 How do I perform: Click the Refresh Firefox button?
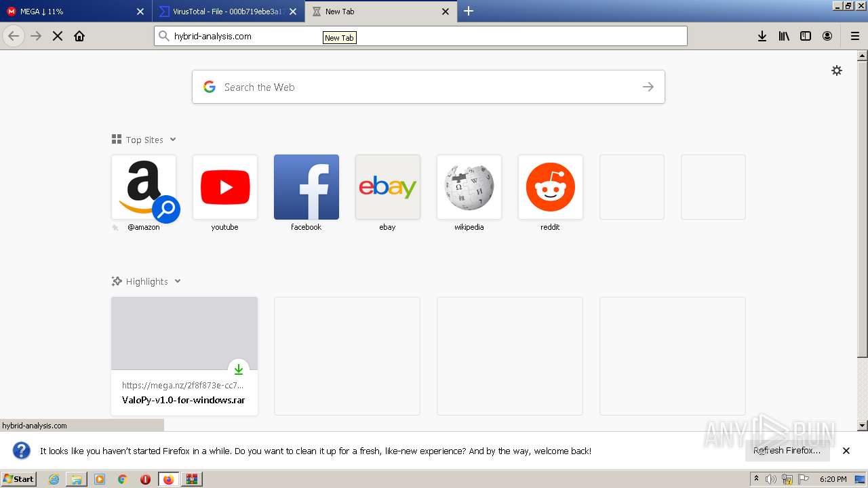point(787,451)
